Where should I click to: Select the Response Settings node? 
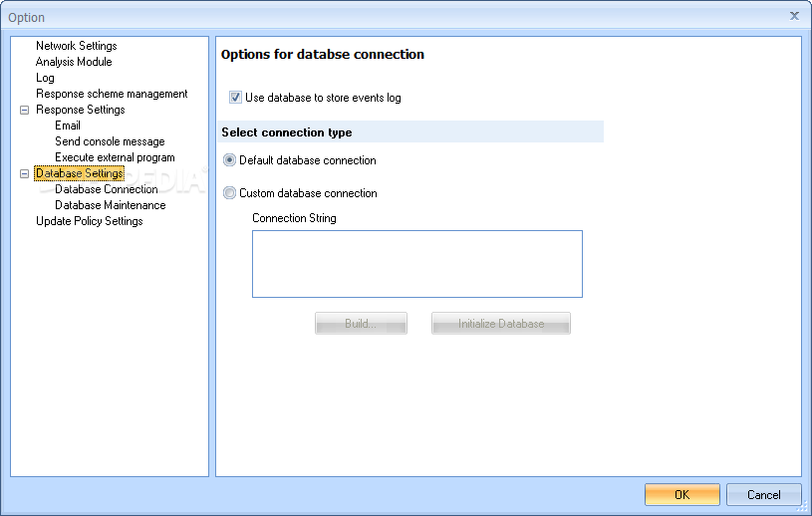tap(81, 110)
